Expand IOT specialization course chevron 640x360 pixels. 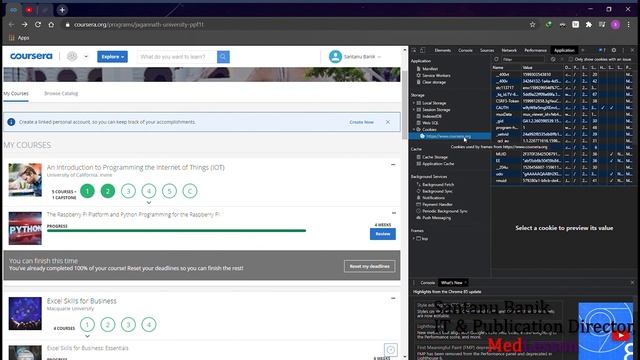(149, 202)
